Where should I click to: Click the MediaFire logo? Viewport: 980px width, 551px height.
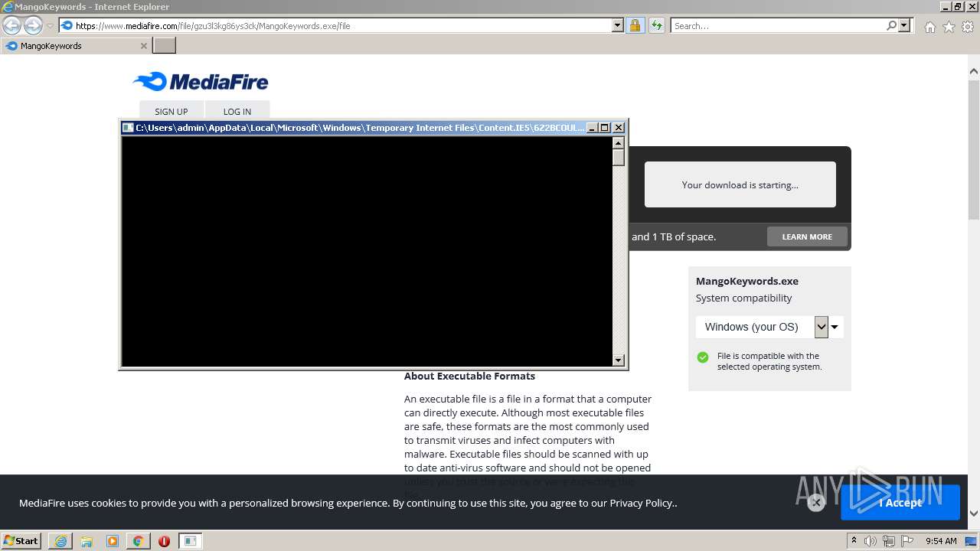coord(201,81)
